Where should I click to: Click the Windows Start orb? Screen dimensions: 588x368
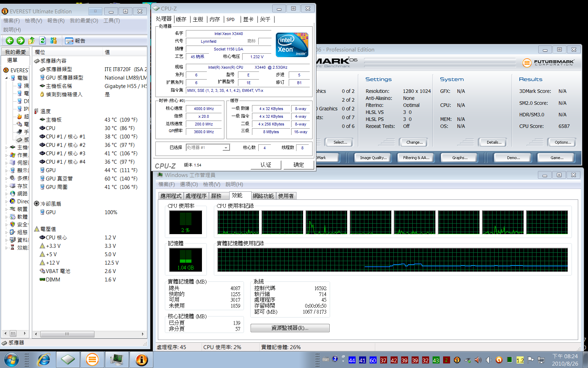coord(12,360)
